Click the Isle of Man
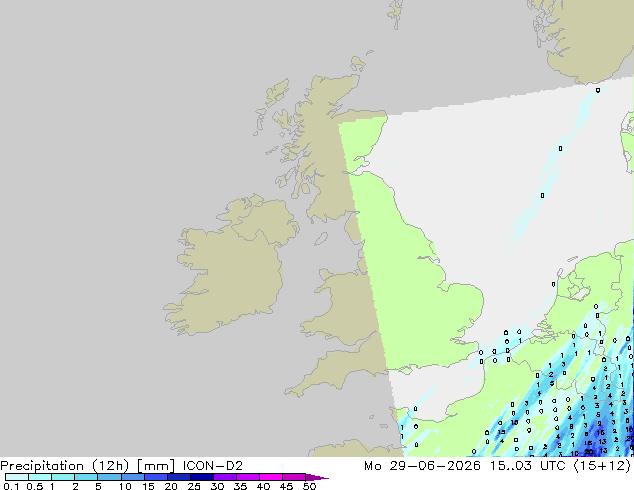 click(321, 239)
